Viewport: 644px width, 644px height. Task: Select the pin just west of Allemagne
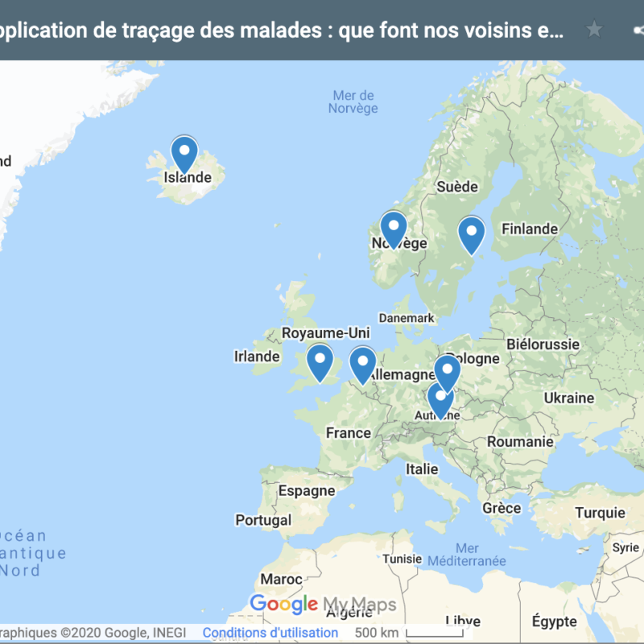pos(362,363)
